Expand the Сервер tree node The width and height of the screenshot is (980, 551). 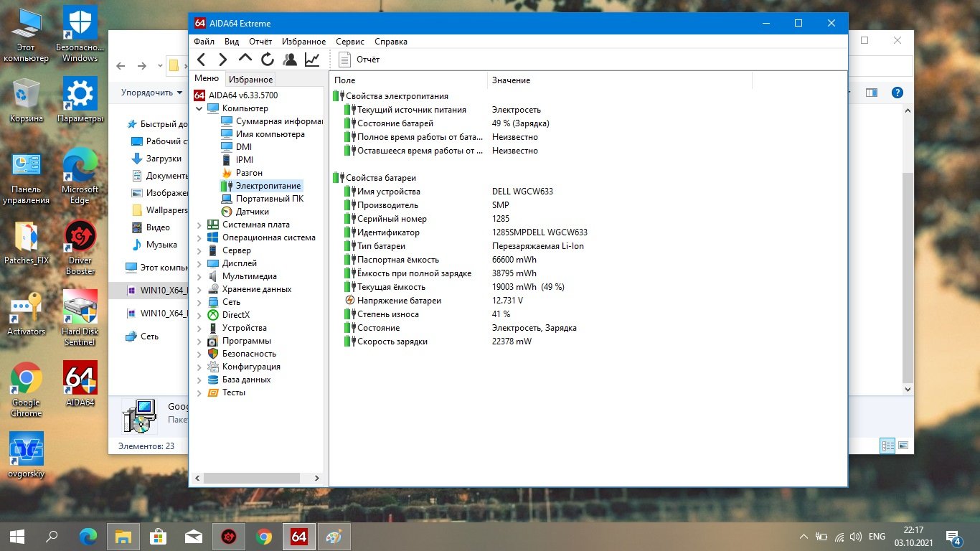pos(199,250)
